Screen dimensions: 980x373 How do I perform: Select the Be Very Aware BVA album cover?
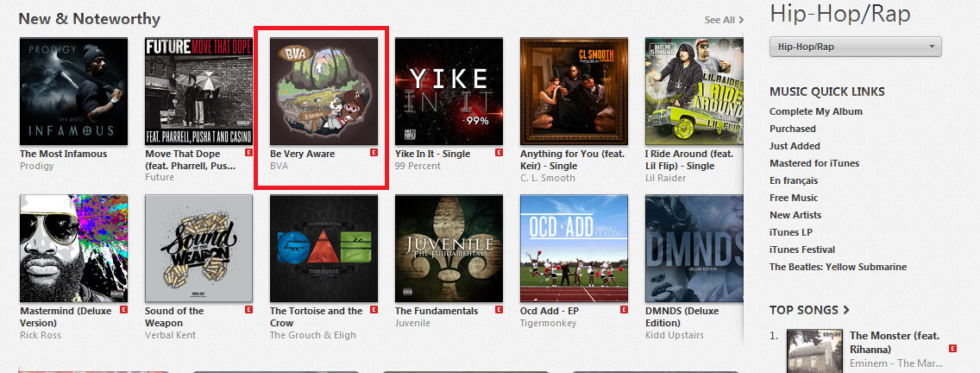click(324, 92)
